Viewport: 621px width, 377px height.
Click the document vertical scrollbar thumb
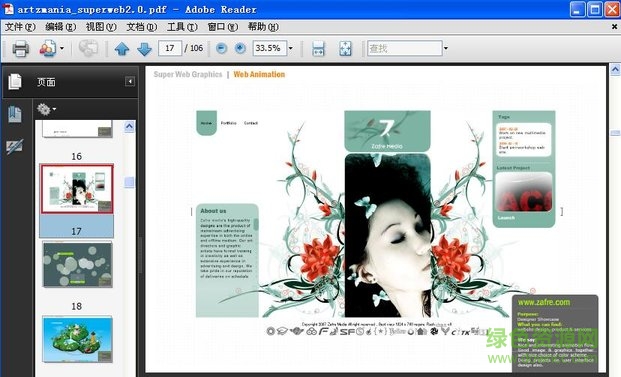pyautogui.click(x=615, y=133)
